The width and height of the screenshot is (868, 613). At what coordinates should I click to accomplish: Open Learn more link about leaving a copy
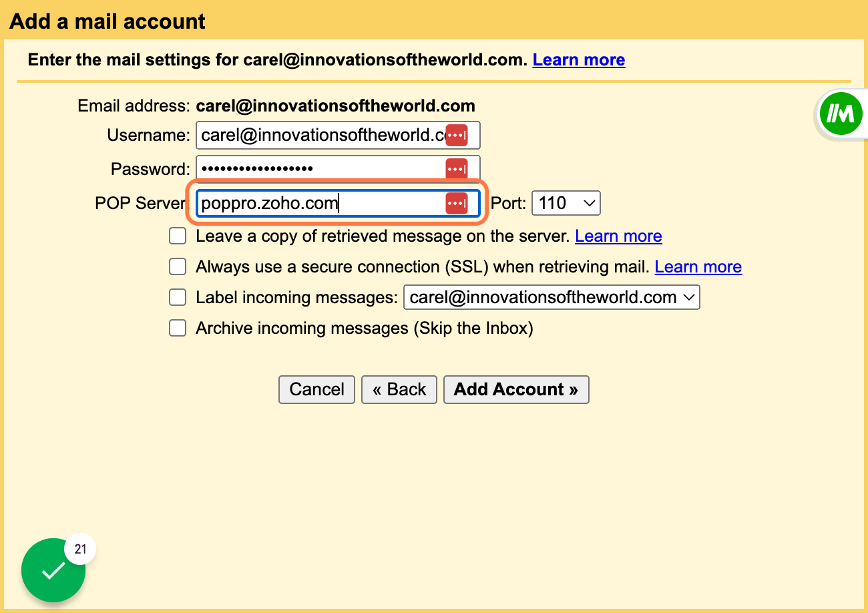coord(618,236)
